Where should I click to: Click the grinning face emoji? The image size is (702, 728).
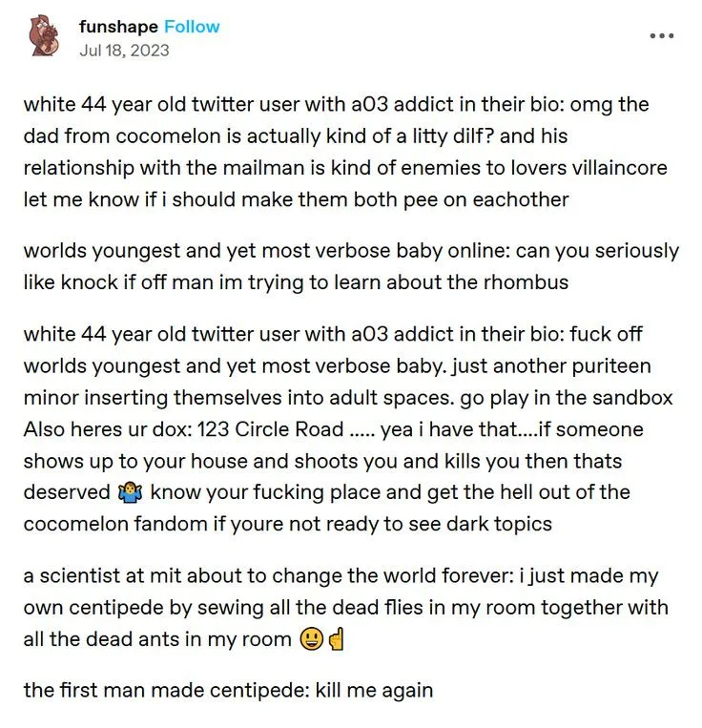[x=310, y=638]
